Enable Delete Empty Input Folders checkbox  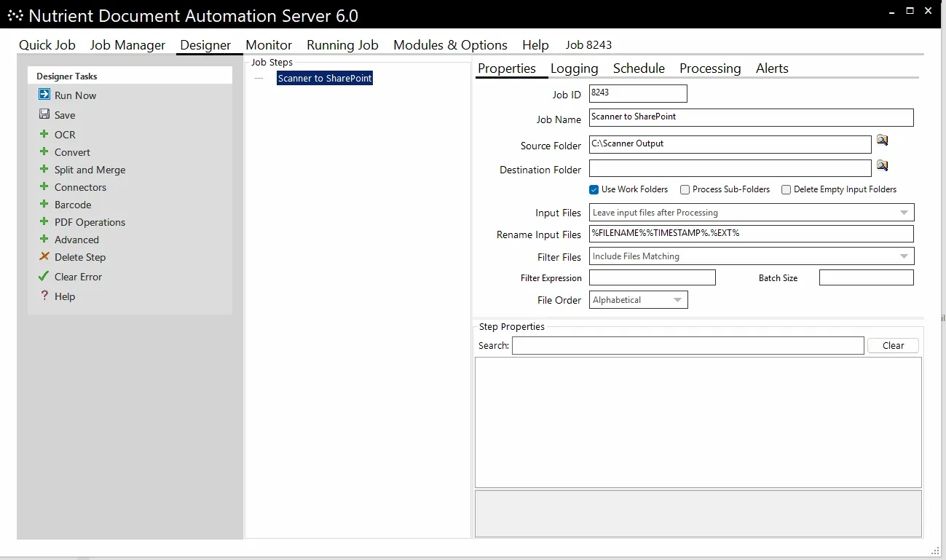point(786,189)
